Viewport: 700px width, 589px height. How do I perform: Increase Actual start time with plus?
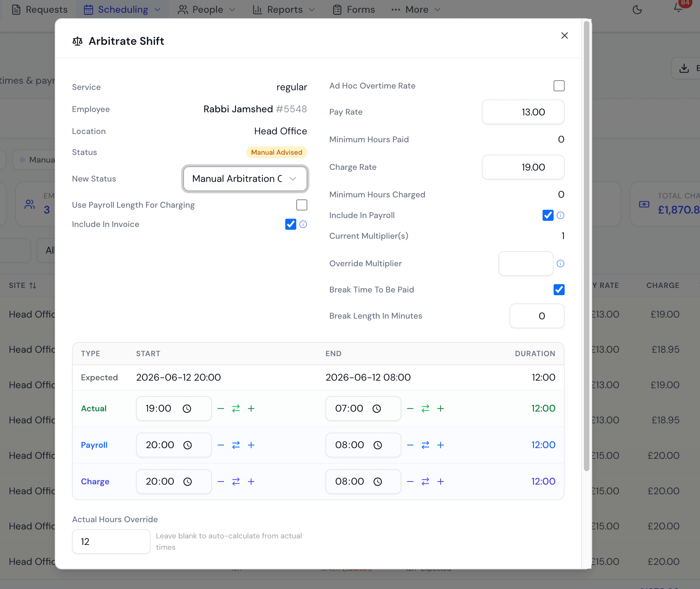[251, 409]
